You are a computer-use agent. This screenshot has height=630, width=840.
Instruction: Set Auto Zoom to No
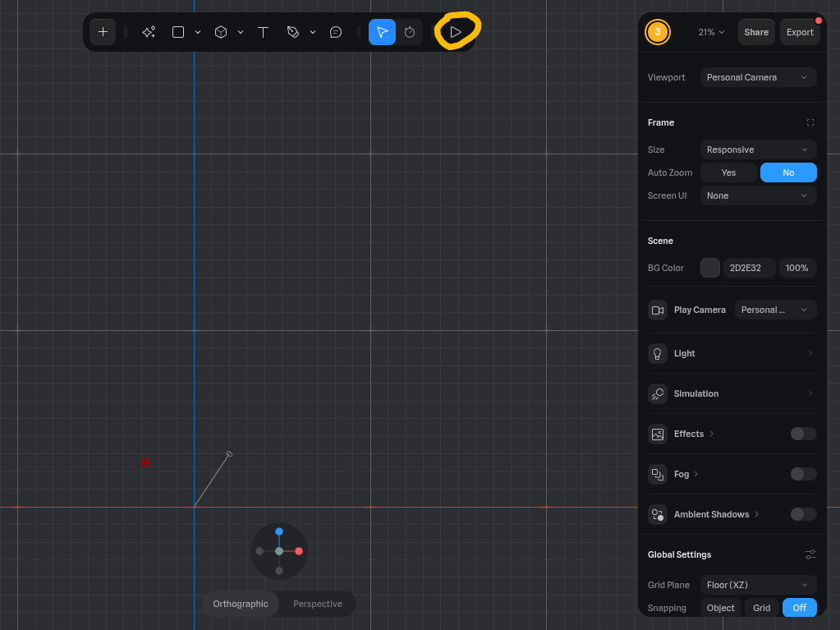pyautogui.click(x=788, y=172)
